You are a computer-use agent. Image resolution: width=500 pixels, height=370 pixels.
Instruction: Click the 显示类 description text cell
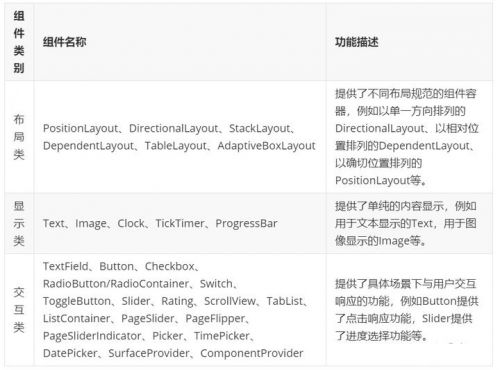[x=406, y=223]
